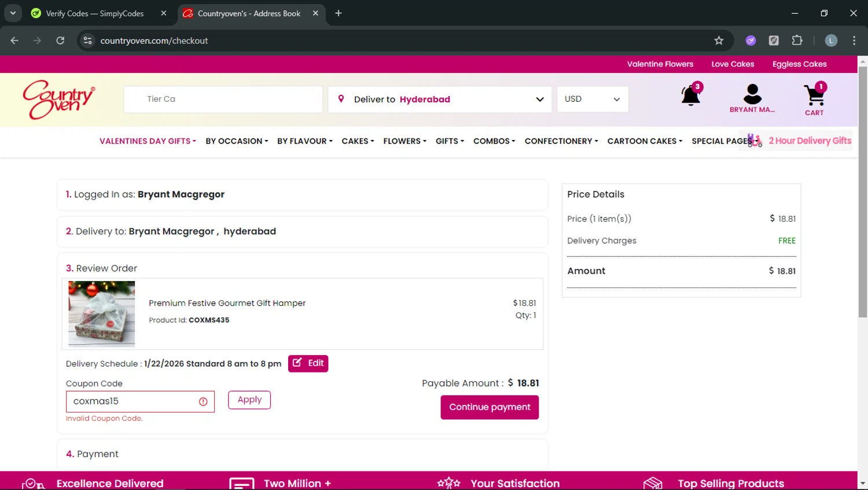Expand the By Flavour menu
Image resolution: width=868 pixels, height=490 pixels.
tap(304, 141)
